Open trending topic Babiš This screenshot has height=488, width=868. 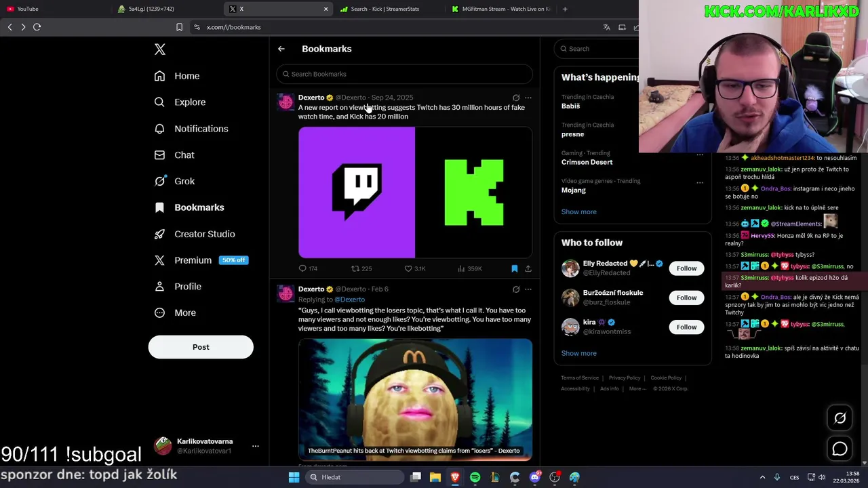[570, 106]
